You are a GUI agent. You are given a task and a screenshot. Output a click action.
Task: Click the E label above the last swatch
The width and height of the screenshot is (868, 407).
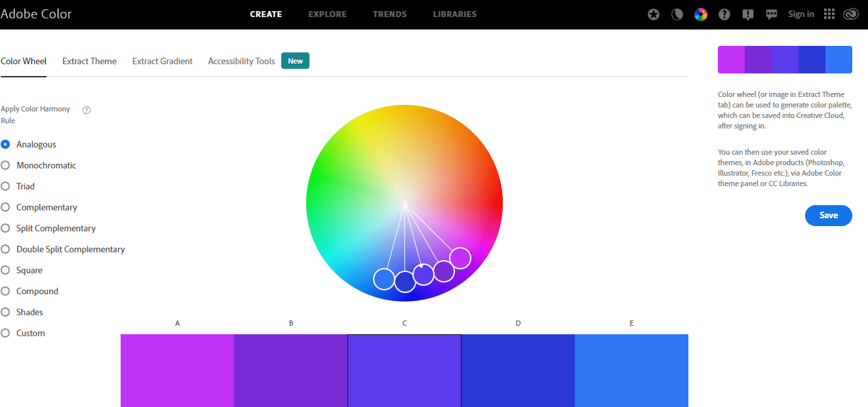632,323
